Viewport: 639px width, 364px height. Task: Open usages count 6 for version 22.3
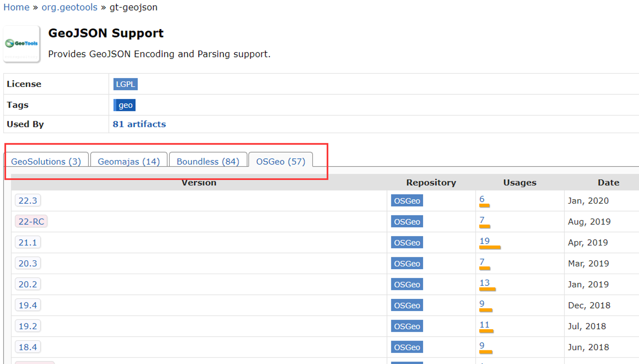[x=482, y=199]
